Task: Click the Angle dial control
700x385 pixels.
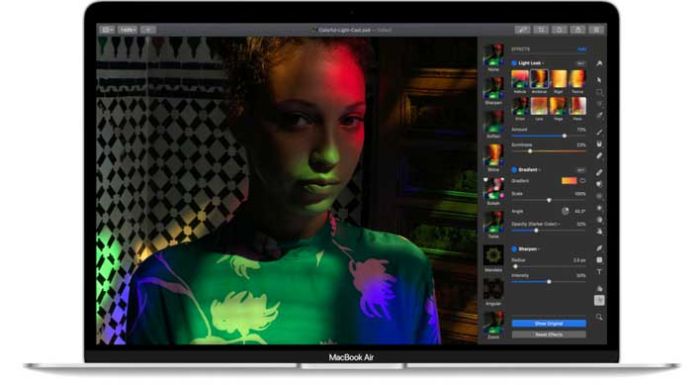Action: [565, 211]
